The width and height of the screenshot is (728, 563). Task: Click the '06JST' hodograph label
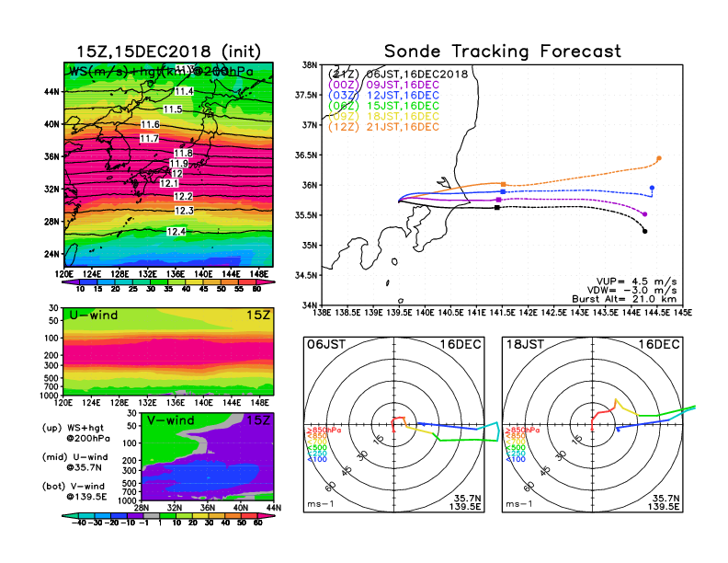[x=326, y=345]
